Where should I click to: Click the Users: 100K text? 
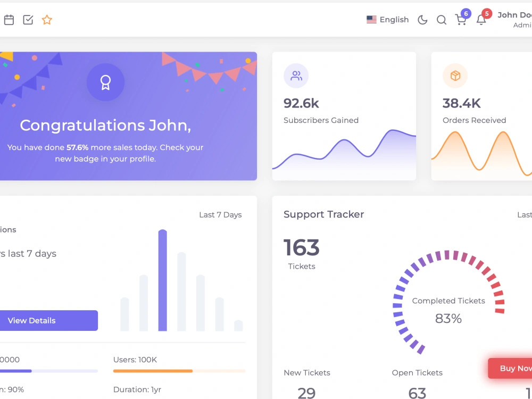[x=135, y=360]
